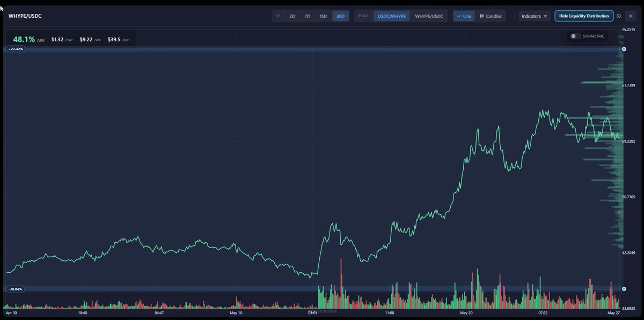Viewport: 644px width, 320px height.
Task: Click the 33.6932 price axis label
Action: [x=628, y=308]
